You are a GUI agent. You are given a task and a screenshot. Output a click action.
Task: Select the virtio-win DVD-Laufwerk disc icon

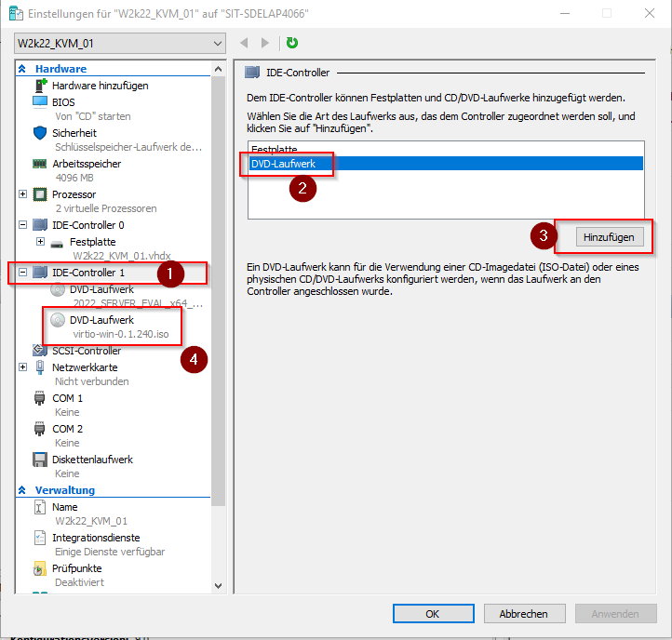click(x=58, y=320)
